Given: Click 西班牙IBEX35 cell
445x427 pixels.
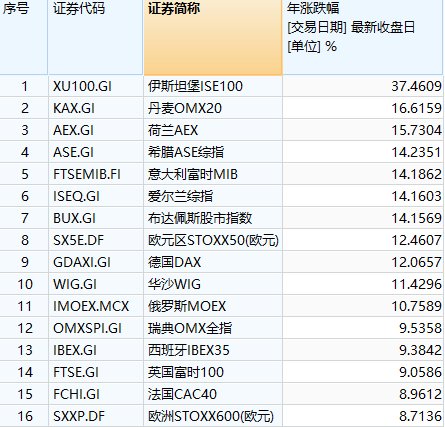Looking at the screenshot, I should [213, 350].
